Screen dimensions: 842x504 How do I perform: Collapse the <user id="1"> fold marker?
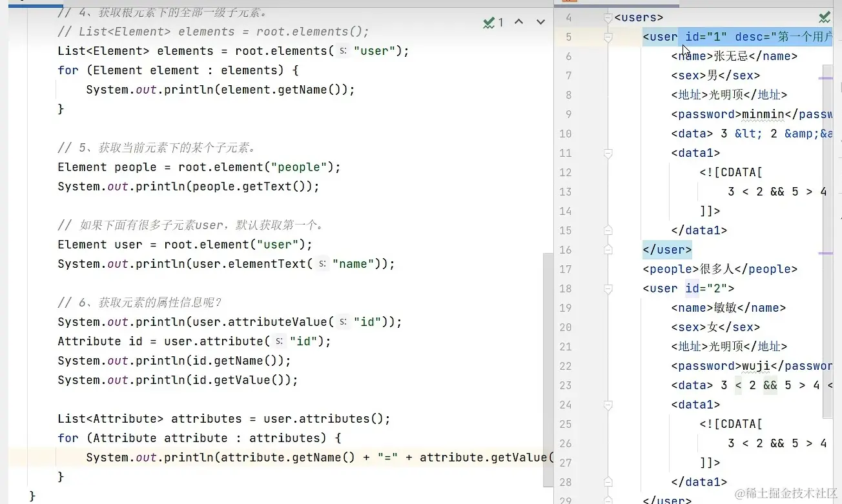tap(608, 37)
